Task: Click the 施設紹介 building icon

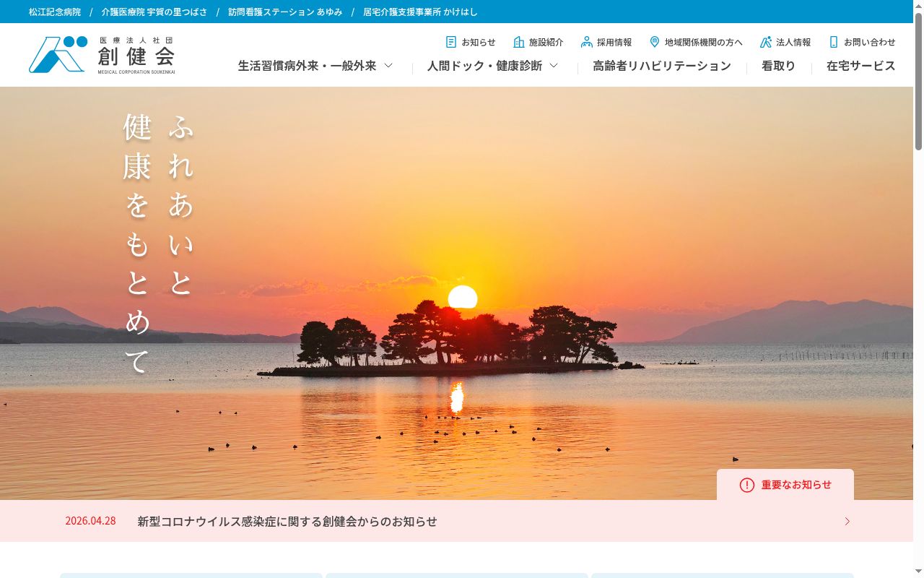Action: pyautogui.click(x=518, y=42)
